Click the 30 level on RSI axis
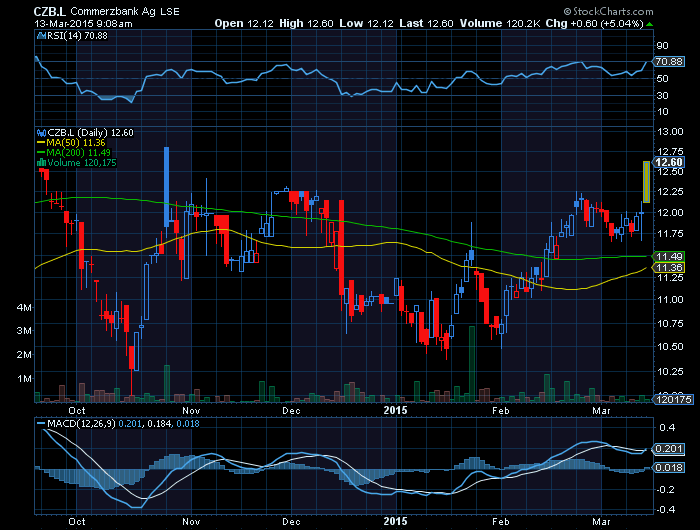Image resolution: width=700 pixels, height=530 pixels. pos(662,96)
